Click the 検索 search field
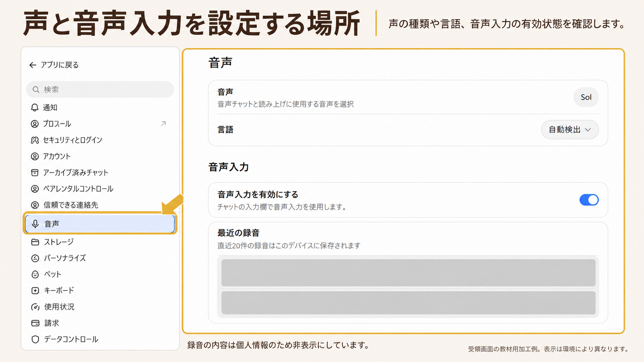Image resolution: width=644 pixels, height=362 pixels. (100, 90)
